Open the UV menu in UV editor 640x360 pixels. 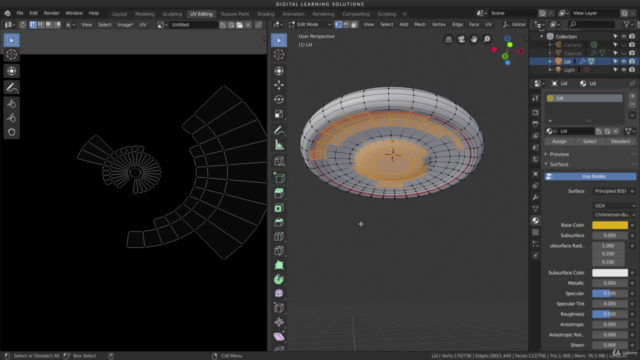(143, 24)
